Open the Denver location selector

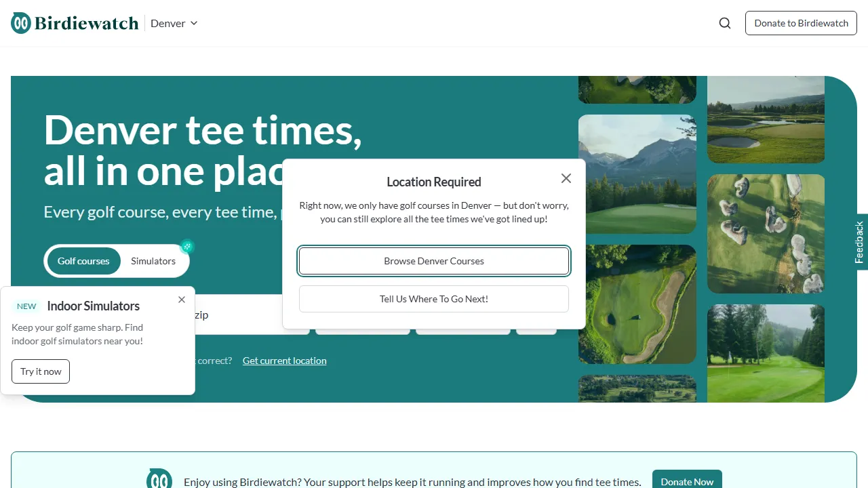click(x=174, y=23)
